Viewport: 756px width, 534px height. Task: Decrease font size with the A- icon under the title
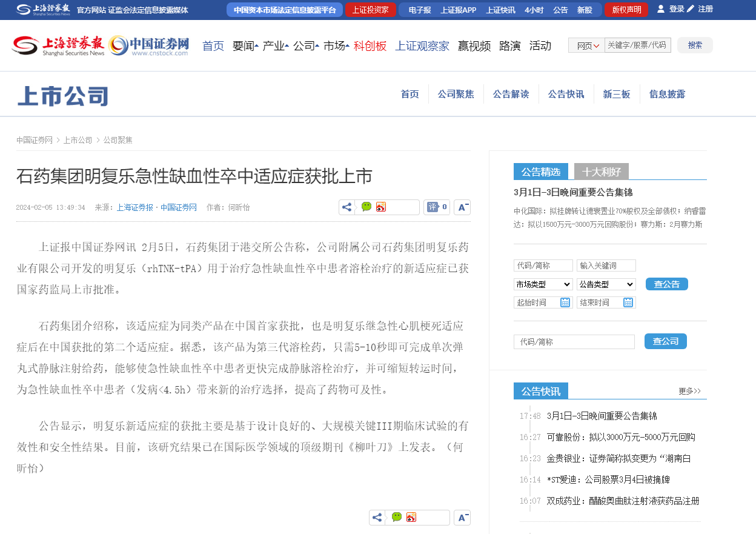[462, 207]
